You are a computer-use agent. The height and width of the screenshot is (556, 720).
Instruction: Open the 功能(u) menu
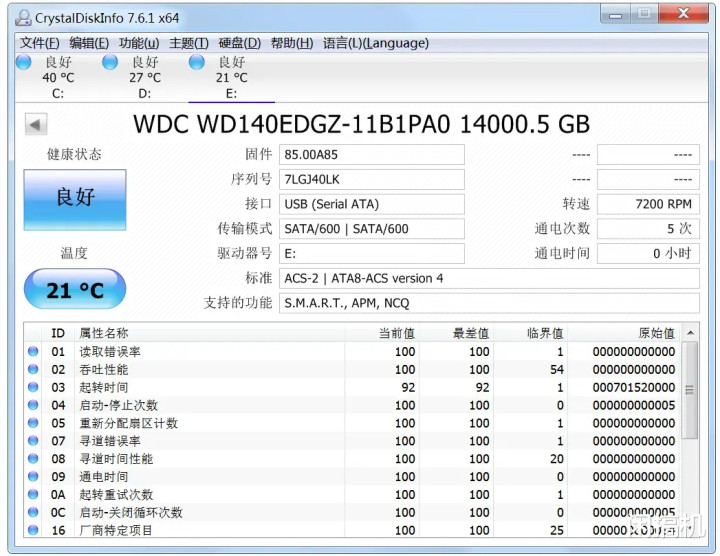pos(138,43)
